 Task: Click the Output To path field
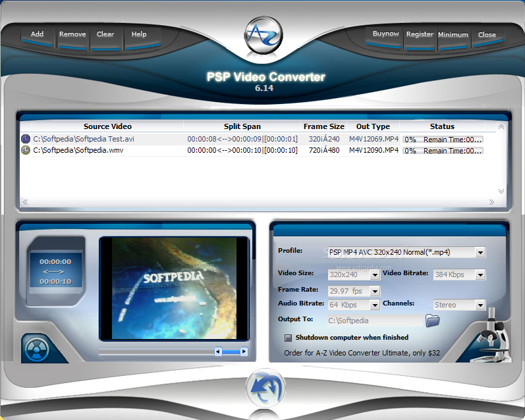tap(375, 321)
